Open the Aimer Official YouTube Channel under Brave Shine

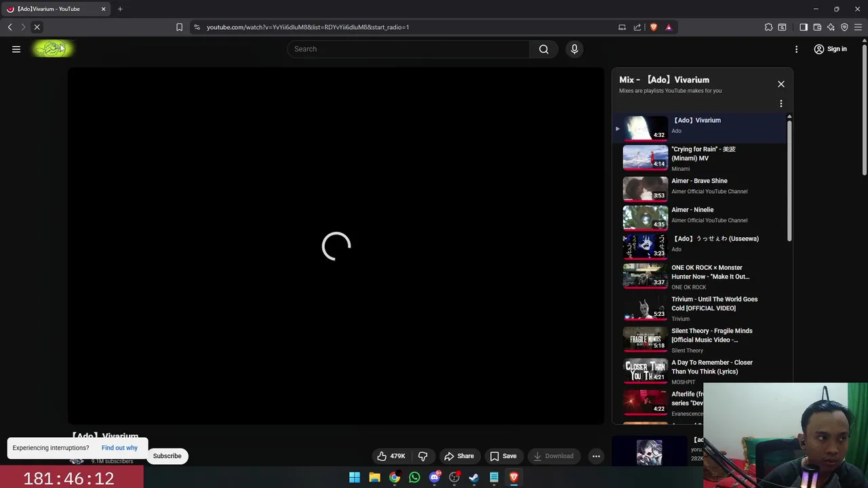[x=709, y=191]
